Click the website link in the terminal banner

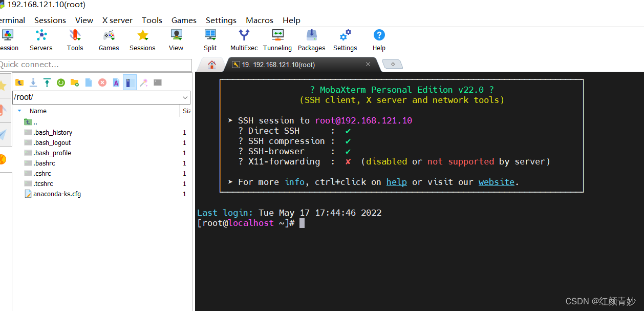497,182
